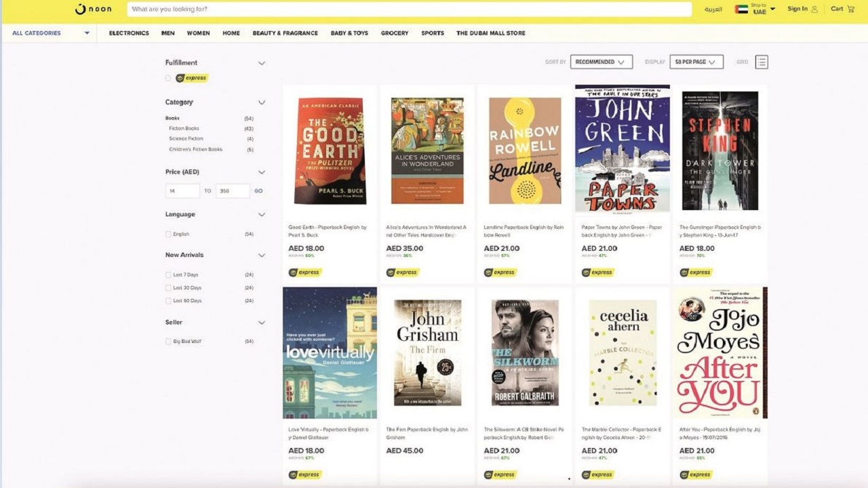
Task: Open the Beauty & Fragrance menu
Action: [x=285, y=33]
